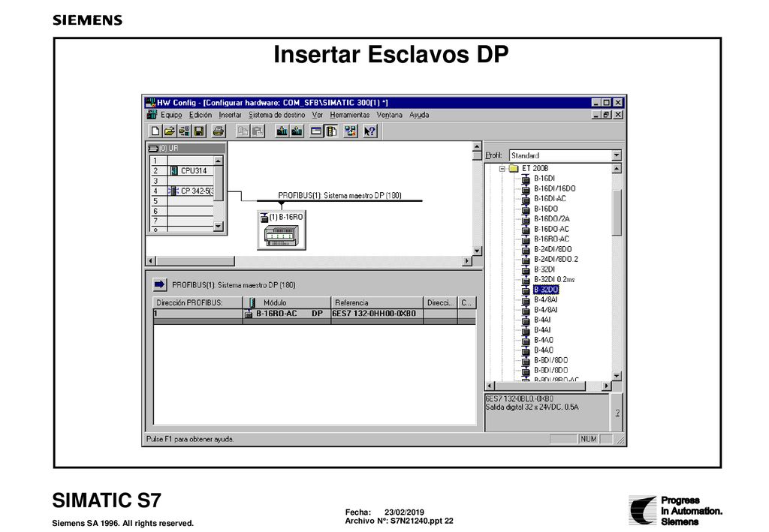Click the Dirección PROFIBUS column header

click(x=198, y=302)
